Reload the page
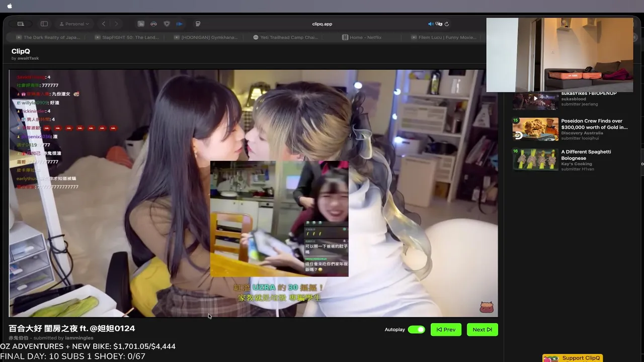644x362 pixels. coord(446,24)
